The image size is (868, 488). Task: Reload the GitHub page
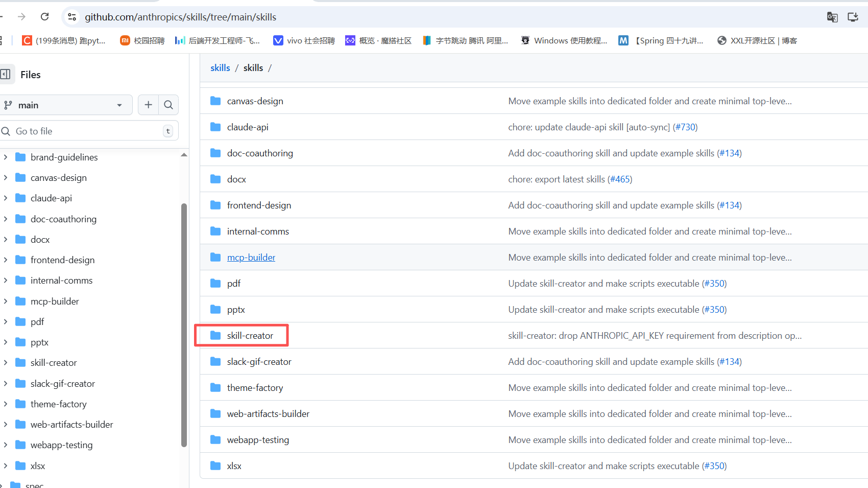coord(45,17)
